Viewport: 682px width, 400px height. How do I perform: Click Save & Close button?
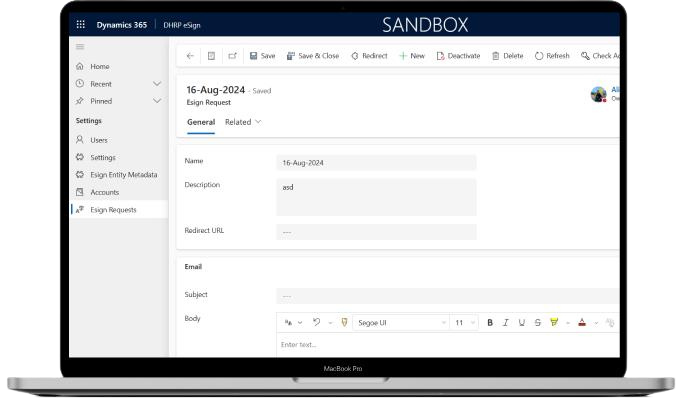(313, 56)
